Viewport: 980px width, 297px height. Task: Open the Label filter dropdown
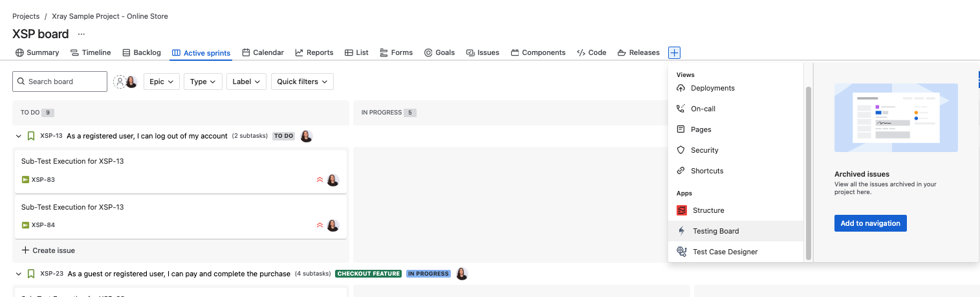tap(246, 82)
